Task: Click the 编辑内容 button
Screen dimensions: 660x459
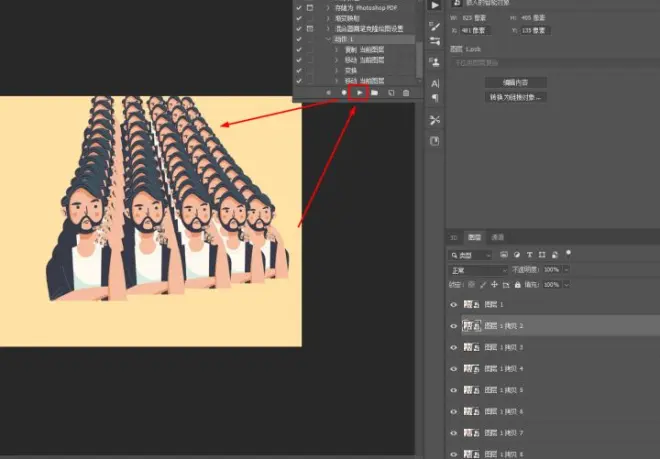Action: tap(516, 83)
